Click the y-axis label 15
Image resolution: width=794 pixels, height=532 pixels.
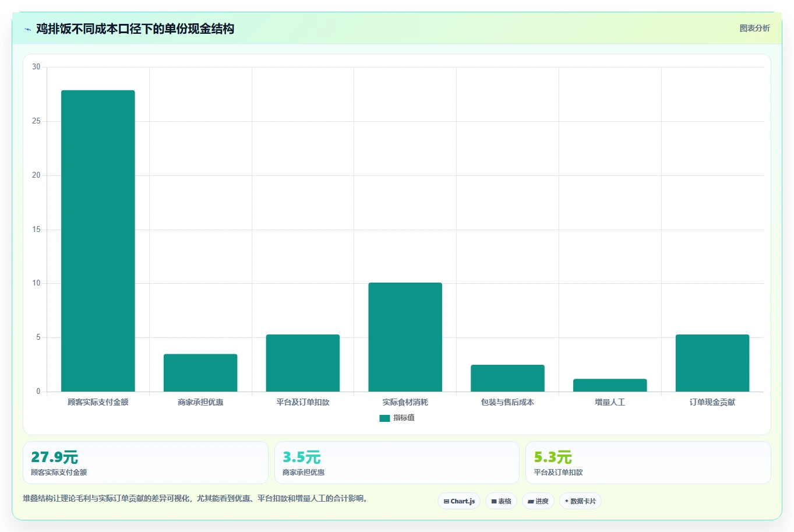tap(36, 230)
